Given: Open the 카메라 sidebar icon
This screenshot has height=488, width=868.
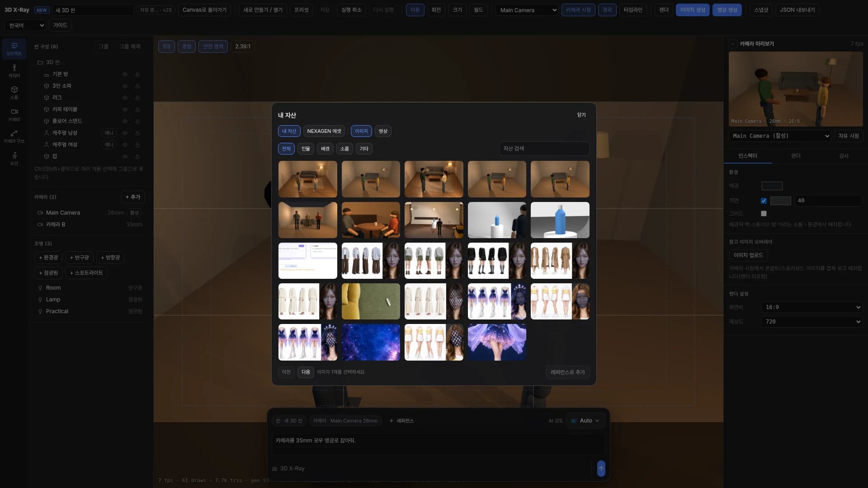Looking at the screenshot, I should pos(14,115).
